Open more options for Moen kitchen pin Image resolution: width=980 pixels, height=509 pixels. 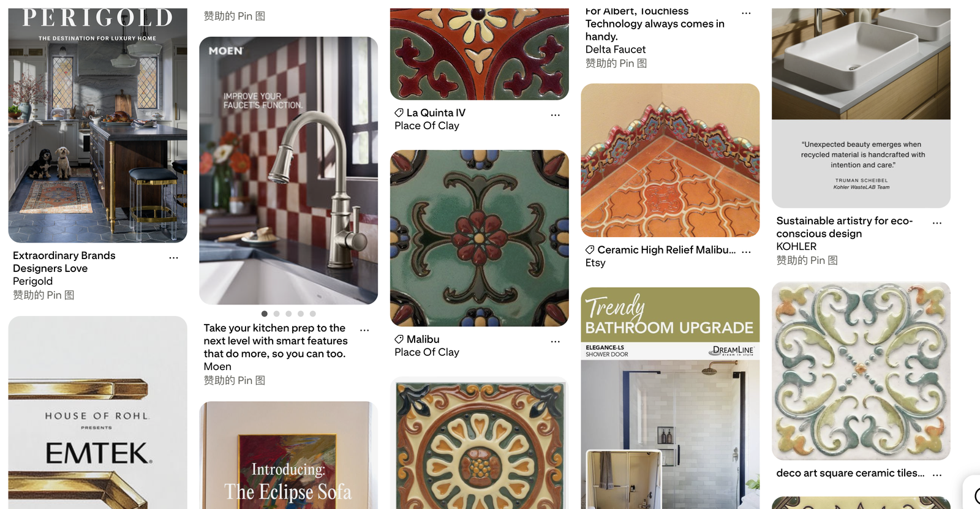click(x=364, y=330)
